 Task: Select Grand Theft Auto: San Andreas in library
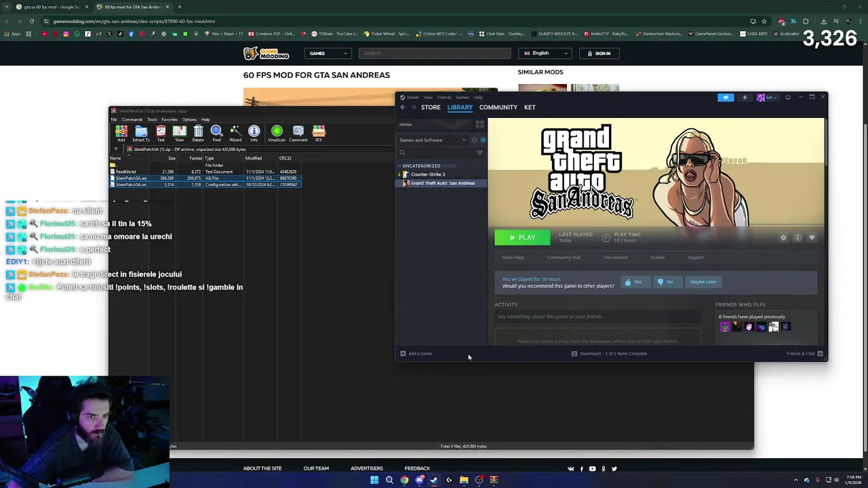click(x=442, y=183)
